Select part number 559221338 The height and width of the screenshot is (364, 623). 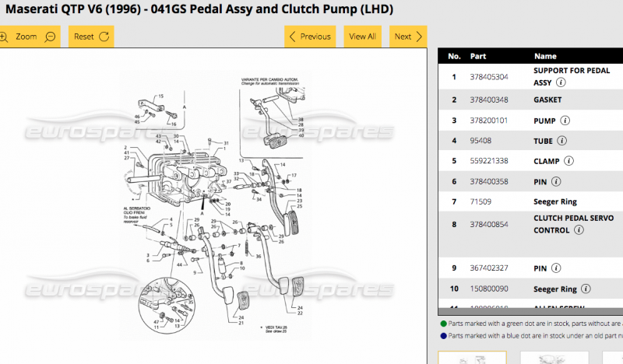click(x=489, y=161)
